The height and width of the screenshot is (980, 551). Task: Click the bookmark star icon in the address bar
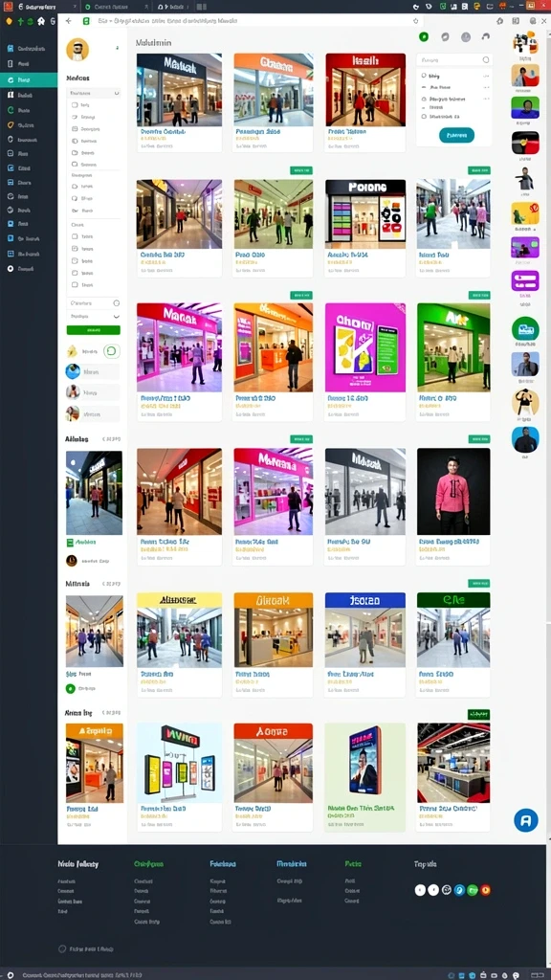click(x=415, y=21)
